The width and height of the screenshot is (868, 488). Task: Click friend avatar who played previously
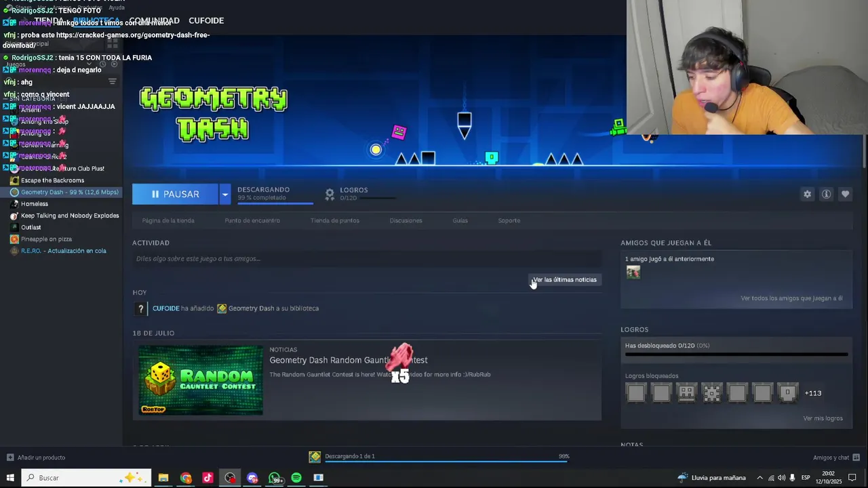[633, 272]
